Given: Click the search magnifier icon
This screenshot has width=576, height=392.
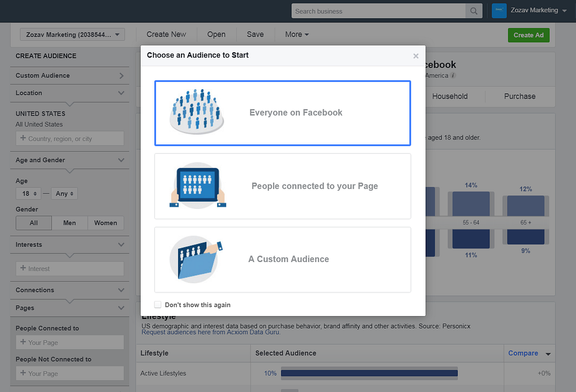Looking at the screenshot, I should click(x=474, y=11).
